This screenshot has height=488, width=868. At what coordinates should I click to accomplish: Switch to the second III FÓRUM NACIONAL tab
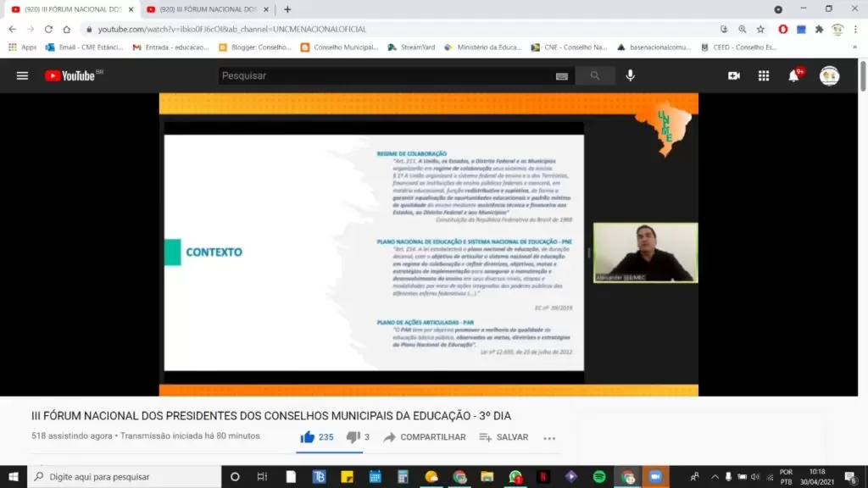[x=203, y=9]
